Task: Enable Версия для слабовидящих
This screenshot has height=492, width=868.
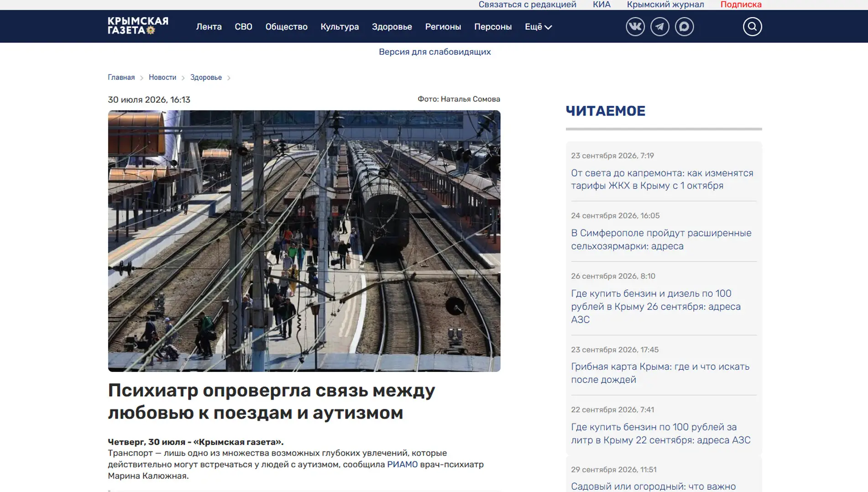Action: [x=434, y=52]
